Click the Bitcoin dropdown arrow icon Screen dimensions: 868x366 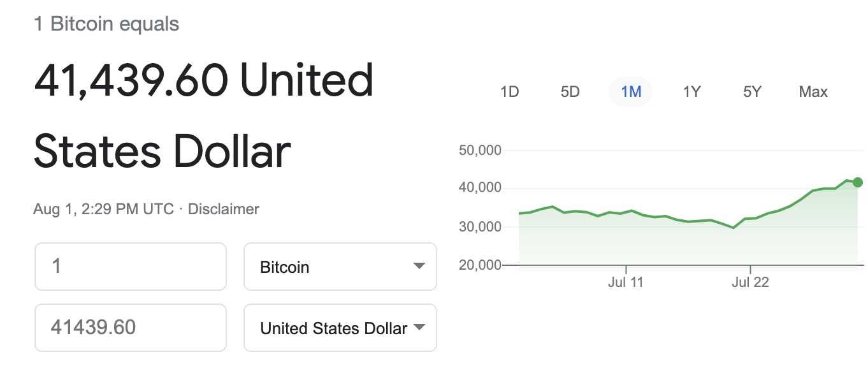(x=419, y=266)
